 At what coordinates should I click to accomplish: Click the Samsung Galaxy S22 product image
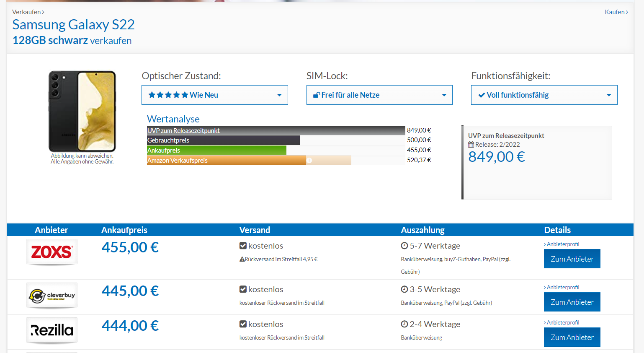pos(82,112)
